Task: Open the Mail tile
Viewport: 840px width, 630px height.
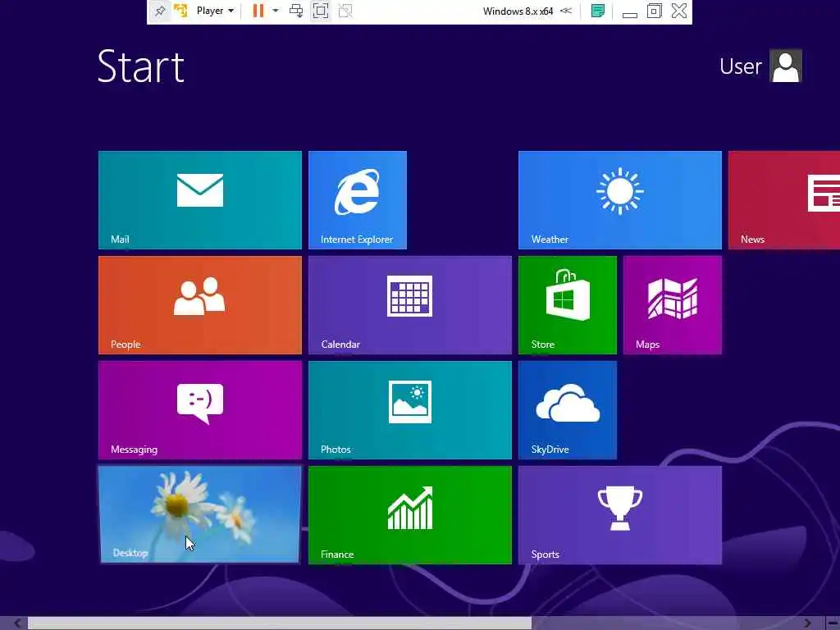Action: tap(200, 200)
